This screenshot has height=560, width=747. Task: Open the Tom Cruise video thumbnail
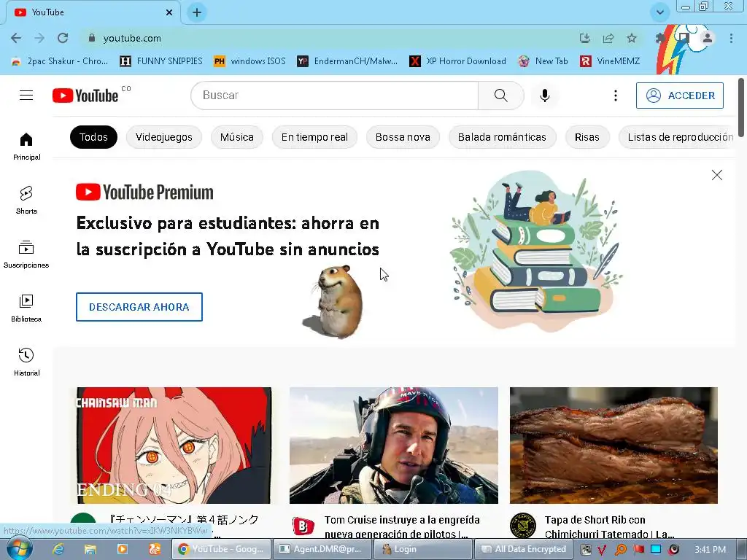(393, 446)
